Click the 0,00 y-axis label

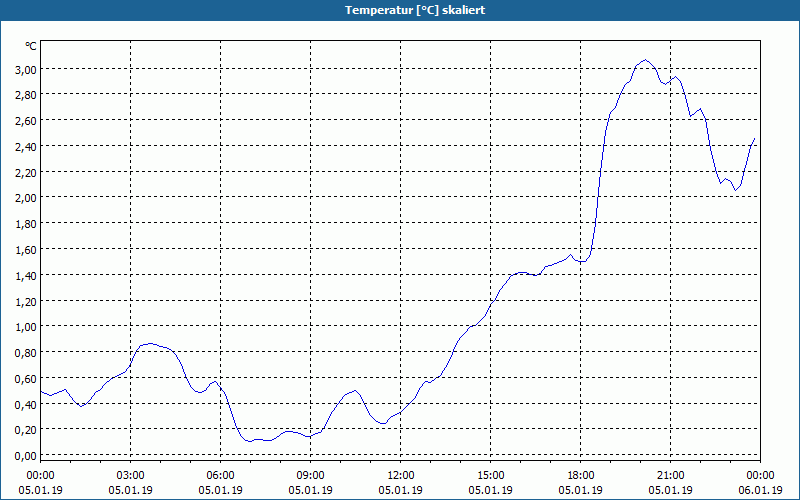(x=26, y=456)
